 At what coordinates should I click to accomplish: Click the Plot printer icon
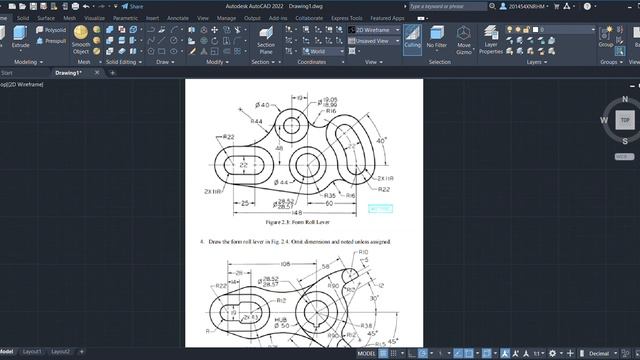coord(75,6)
